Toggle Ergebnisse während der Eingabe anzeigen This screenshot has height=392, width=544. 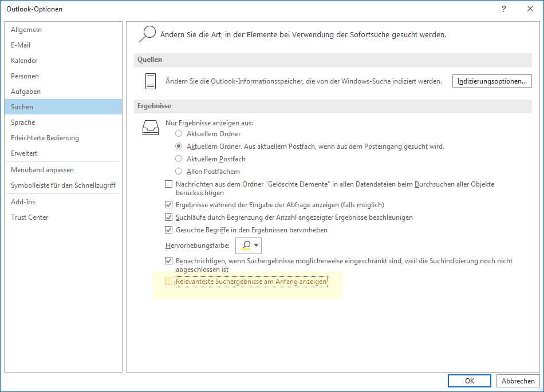coord(168,205)
